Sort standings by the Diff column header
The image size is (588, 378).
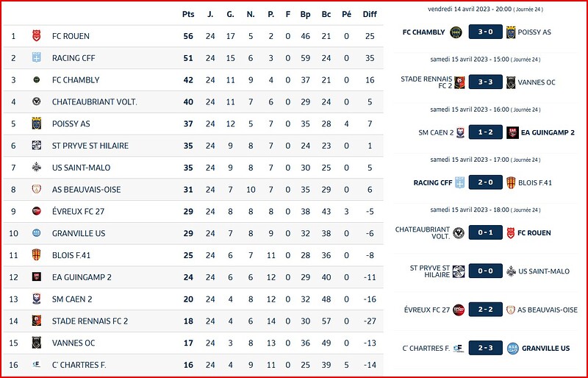click(369, 14)
